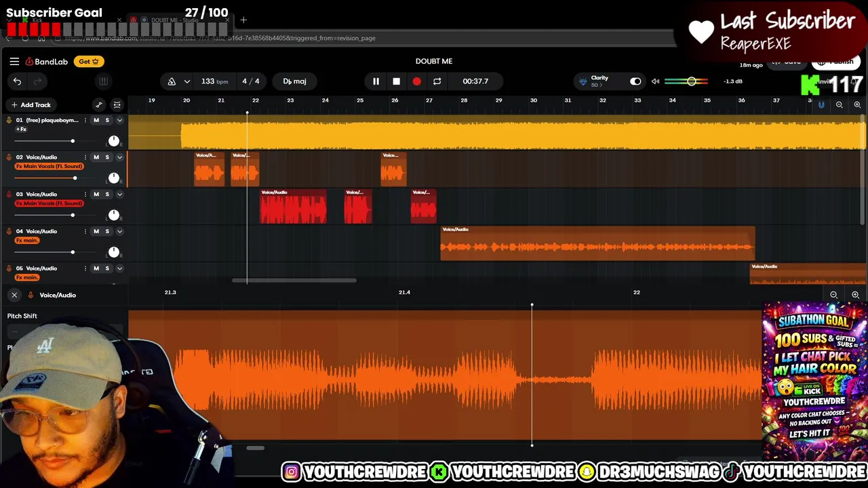Open the 4 / 4 time signature selector

coord(251,81)
